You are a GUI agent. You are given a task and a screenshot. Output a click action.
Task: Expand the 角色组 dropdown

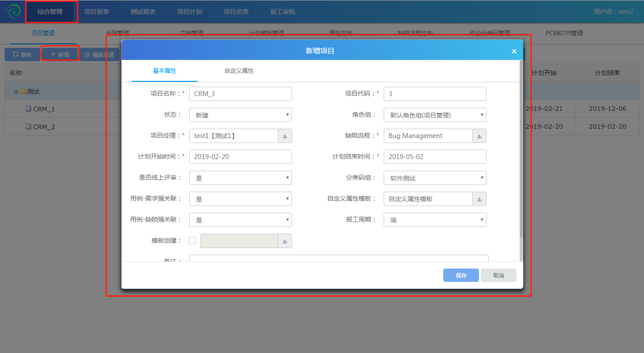click(435, 115)
